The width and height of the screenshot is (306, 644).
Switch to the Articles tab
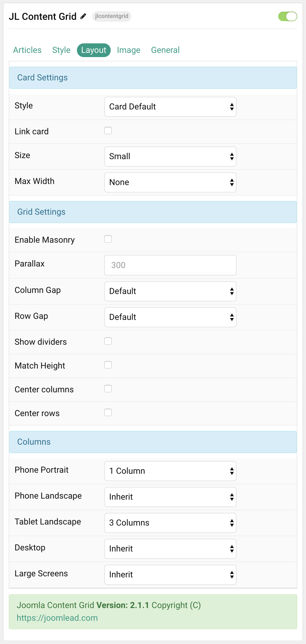coord(27,50)
